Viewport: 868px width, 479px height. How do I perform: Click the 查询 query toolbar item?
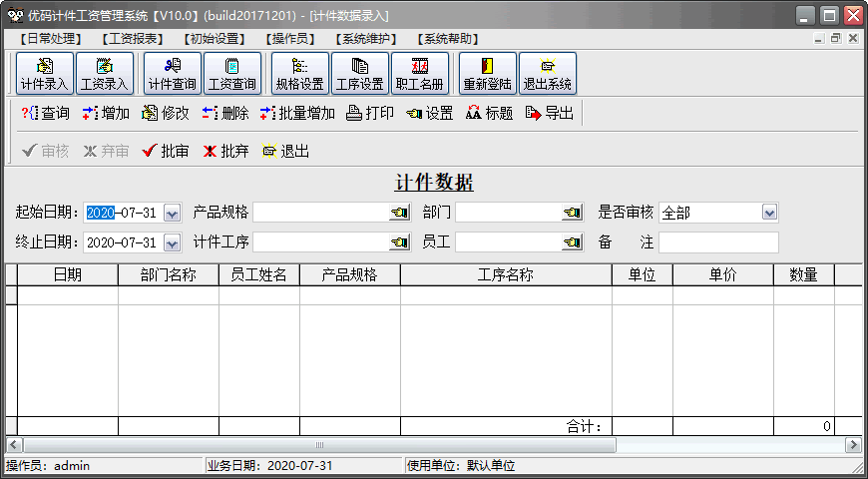coord(45,114)
